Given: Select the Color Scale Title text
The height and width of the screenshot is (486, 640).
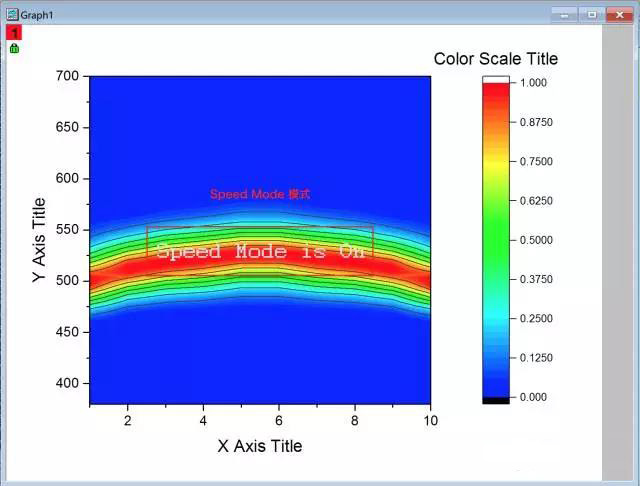Looking at the screenshot, I should coord(496,59).
